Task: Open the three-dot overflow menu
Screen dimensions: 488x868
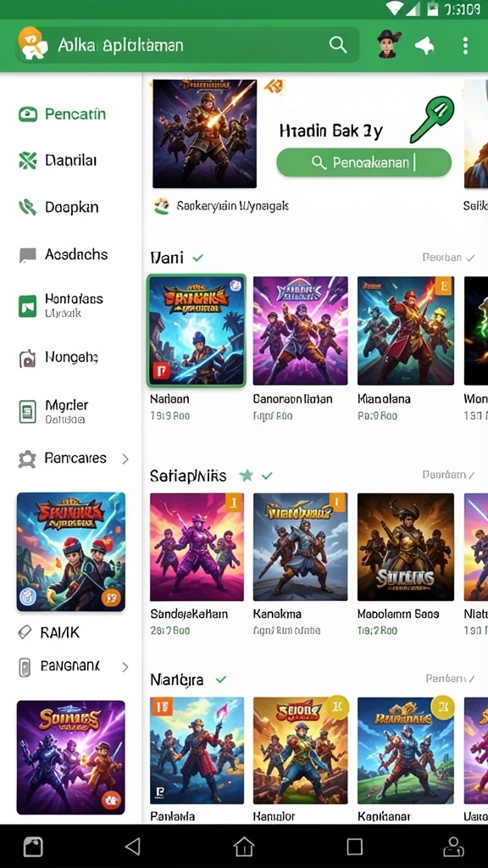Action: (465, 46)
